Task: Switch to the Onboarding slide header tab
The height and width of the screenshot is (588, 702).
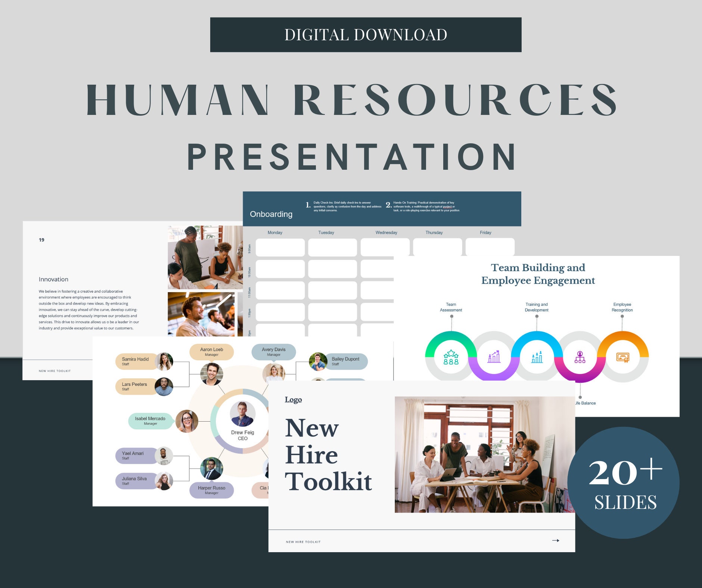Action: point(271,214)
